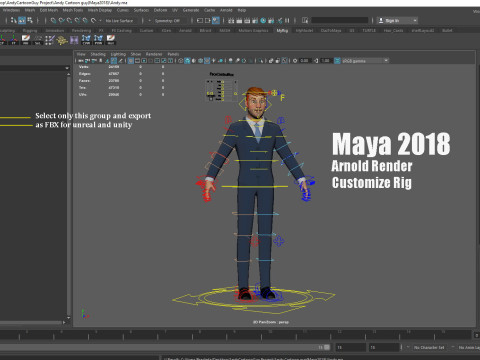Open Render Settings icon
Image resolution: width=480 pixels, height=360 pixels.
point(255,21)
